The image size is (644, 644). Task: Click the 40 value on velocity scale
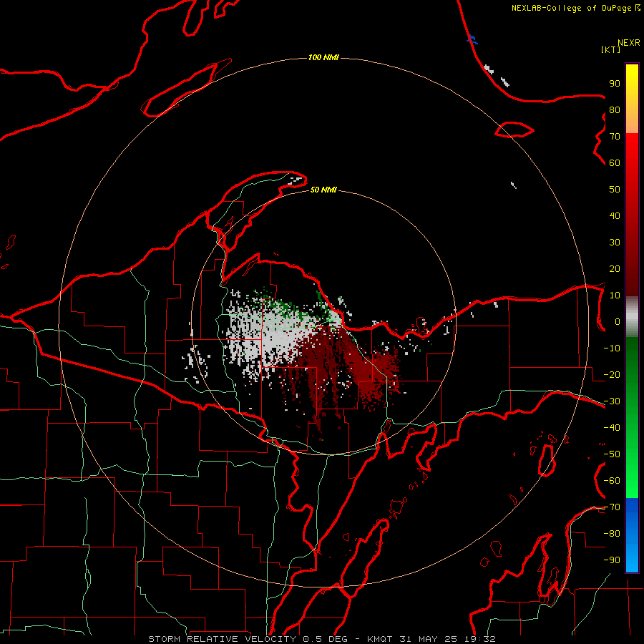(615, 216)
